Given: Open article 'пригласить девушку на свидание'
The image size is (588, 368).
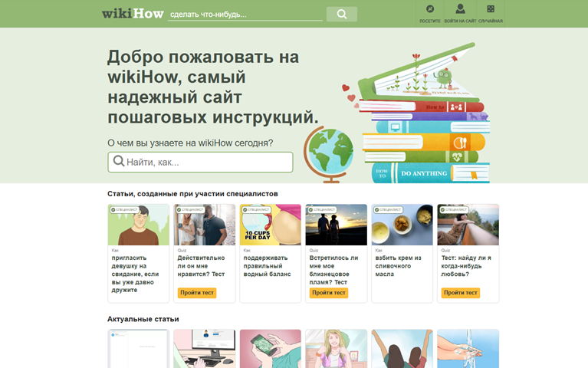Looking at the screenshot, I should click(136, 274).
